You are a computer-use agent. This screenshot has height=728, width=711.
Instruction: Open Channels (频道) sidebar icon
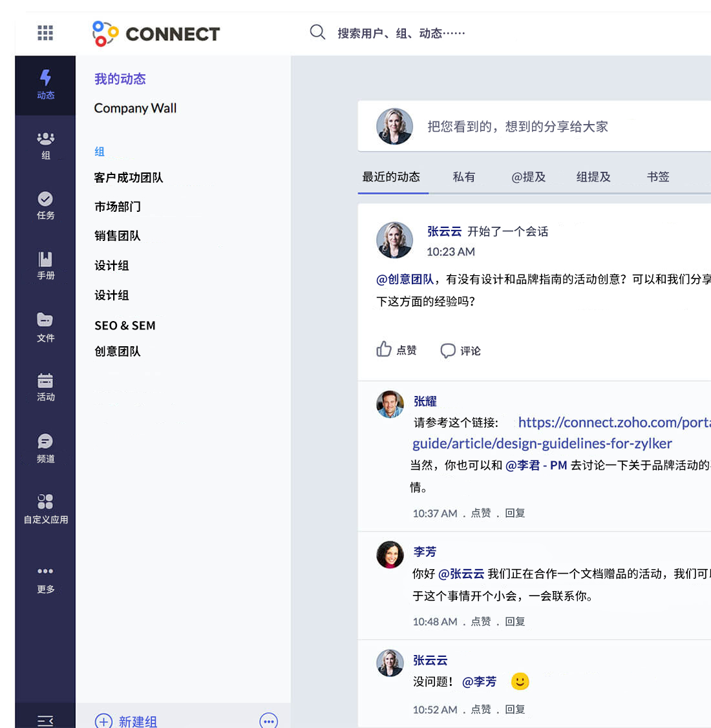pos(45,448)
